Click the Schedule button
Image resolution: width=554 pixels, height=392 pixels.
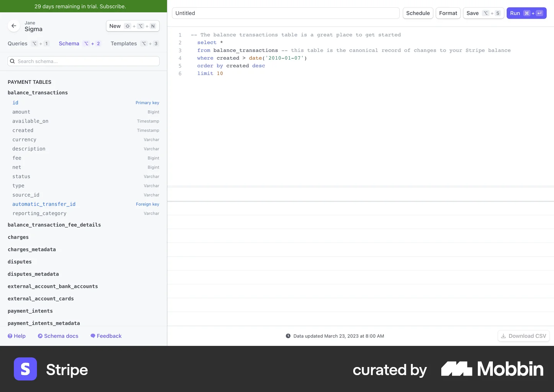tap(418, 13)
